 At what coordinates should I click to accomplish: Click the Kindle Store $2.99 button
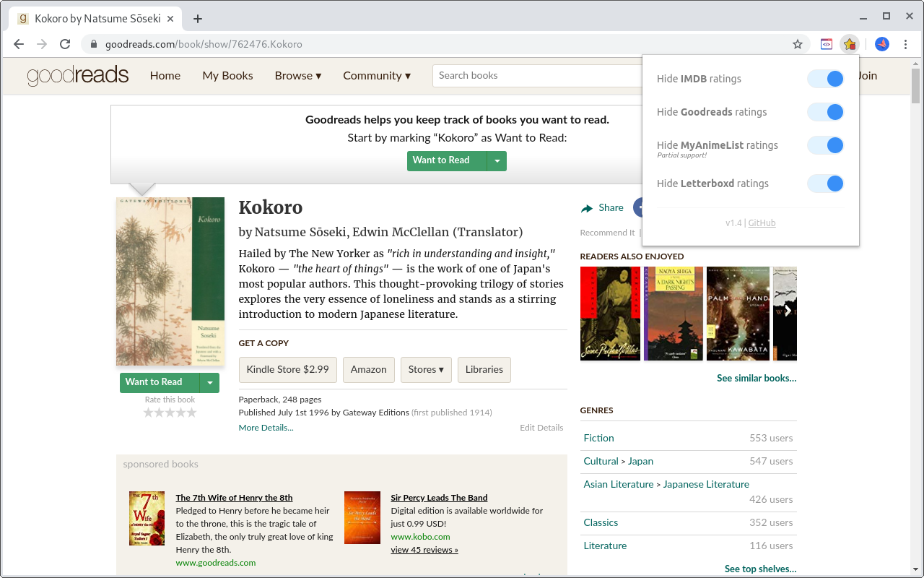pos(287,369)
